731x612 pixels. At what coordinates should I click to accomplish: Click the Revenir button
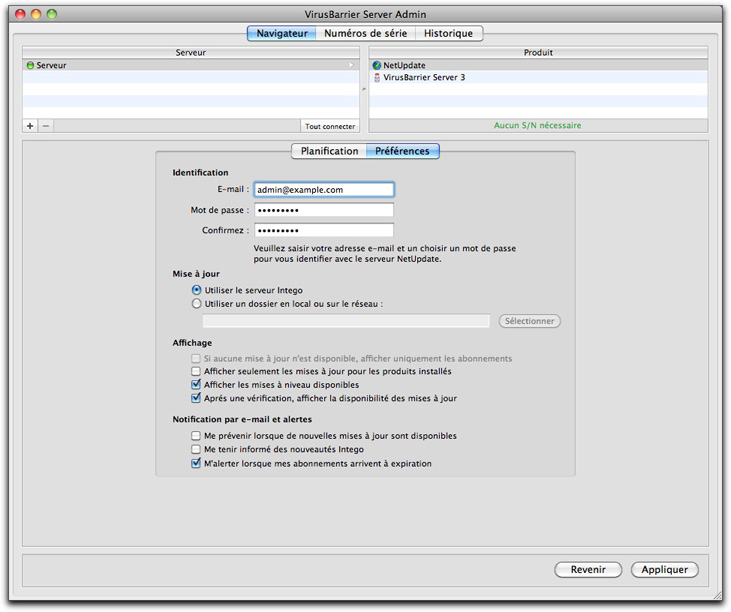tap(588, 570)
